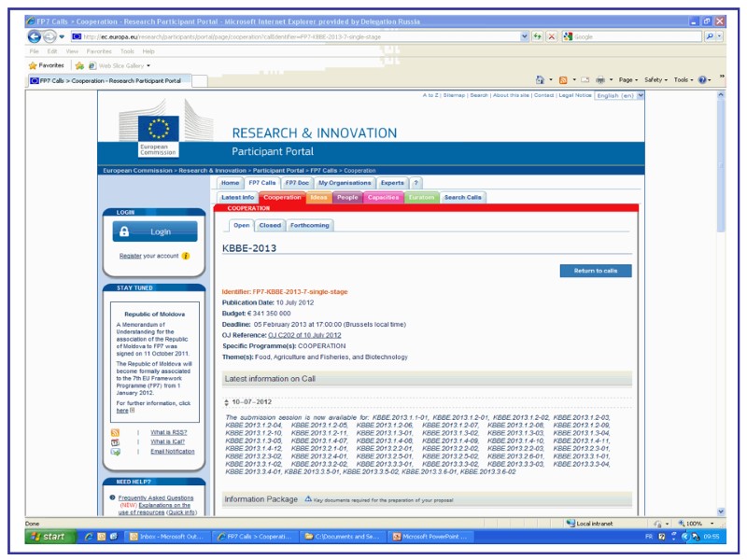Open the Page dropdown menu
This screenshot has height=560, width=747.
(x=627, y=80)
